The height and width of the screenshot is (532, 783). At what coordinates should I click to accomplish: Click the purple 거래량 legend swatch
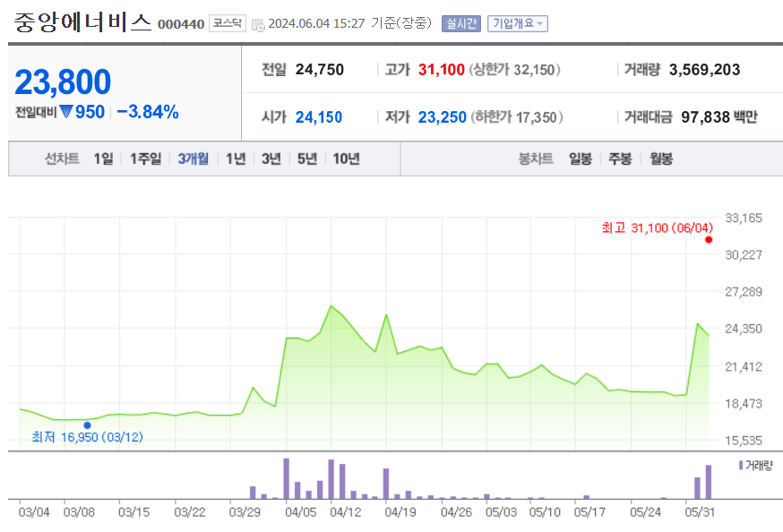tap(741, 465)
